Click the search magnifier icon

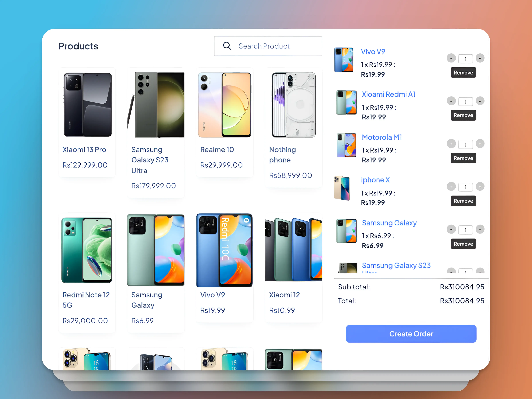pyautogui.click(x=227, y=46)
